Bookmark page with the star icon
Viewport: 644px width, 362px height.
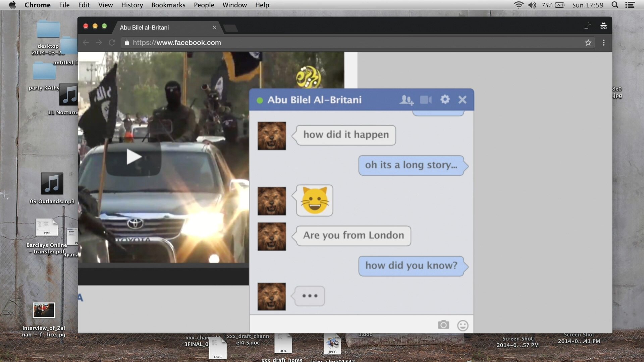[x=588, y=43]
